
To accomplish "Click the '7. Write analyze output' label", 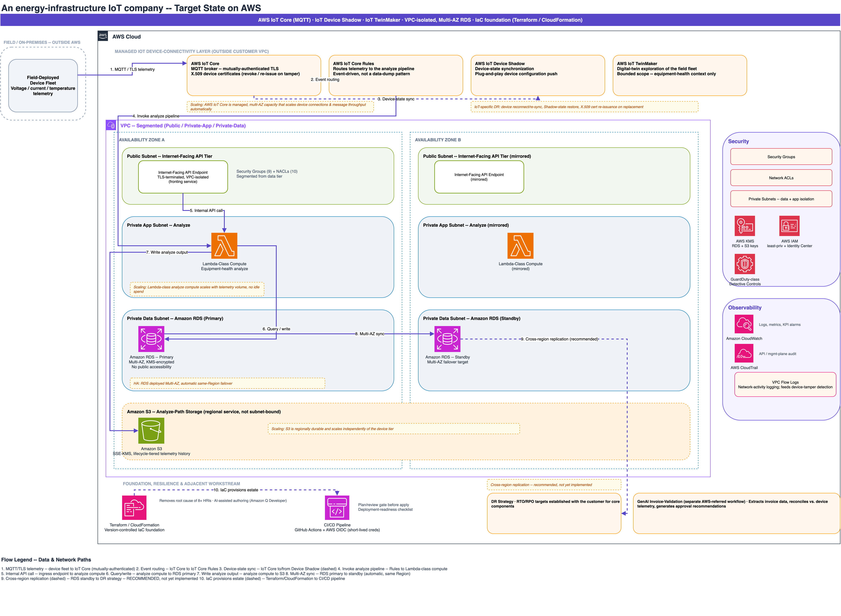I will (x=167, y=252).
